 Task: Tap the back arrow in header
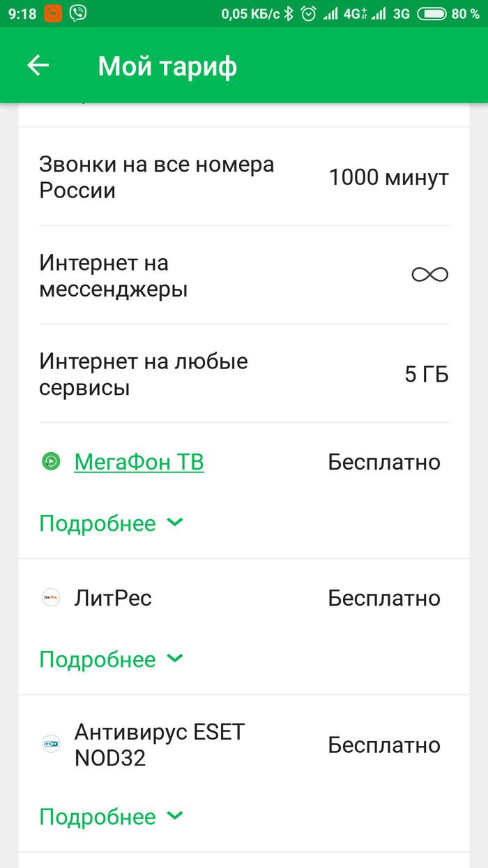tap(38, 66)
